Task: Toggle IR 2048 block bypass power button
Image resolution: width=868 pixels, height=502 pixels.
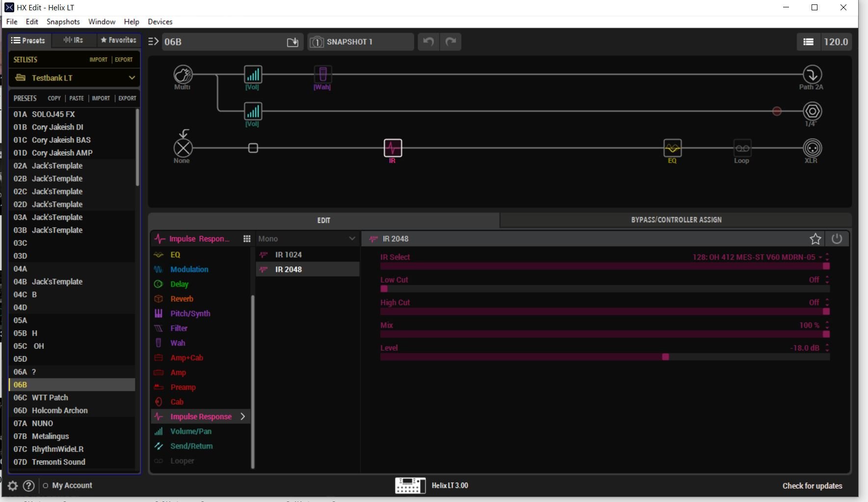Action: click(x=837, y=239)
